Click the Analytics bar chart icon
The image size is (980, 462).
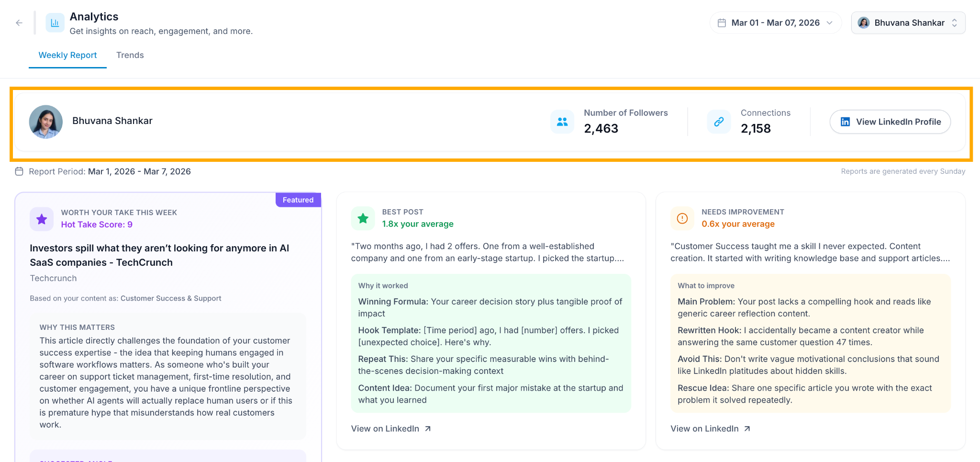pyautogui.click(x=55, y=23)
